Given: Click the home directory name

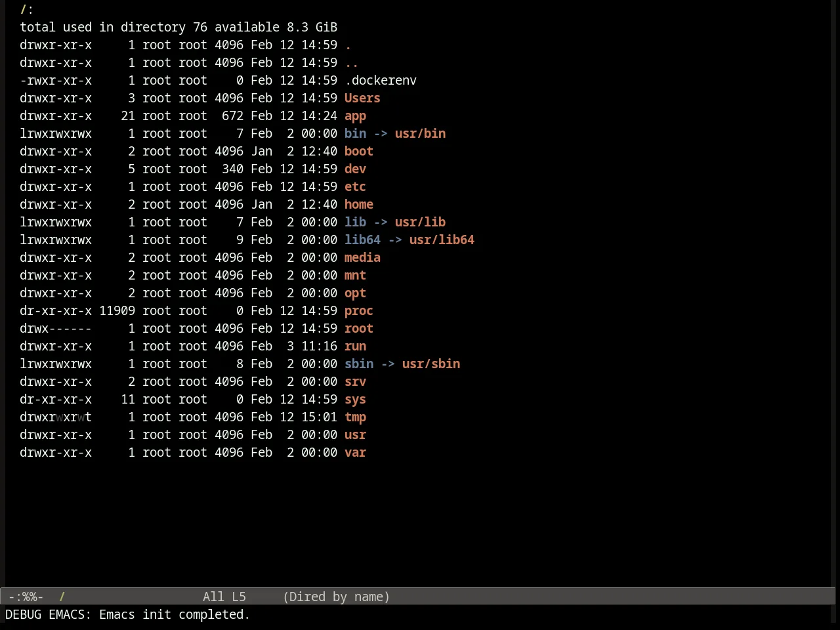Looking at the screenshot, I should [359, 205].
